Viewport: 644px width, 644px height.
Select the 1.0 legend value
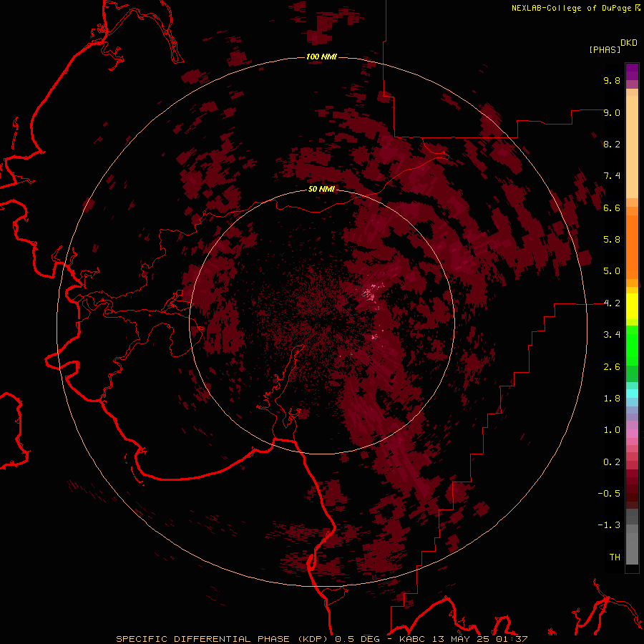tap(612, 430)
